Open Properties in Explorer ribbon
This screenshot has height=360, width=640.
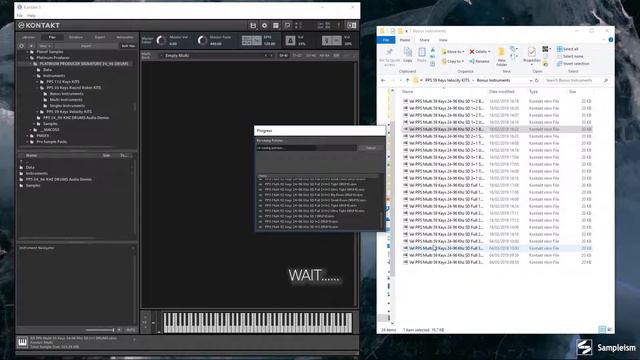(531, 55)
